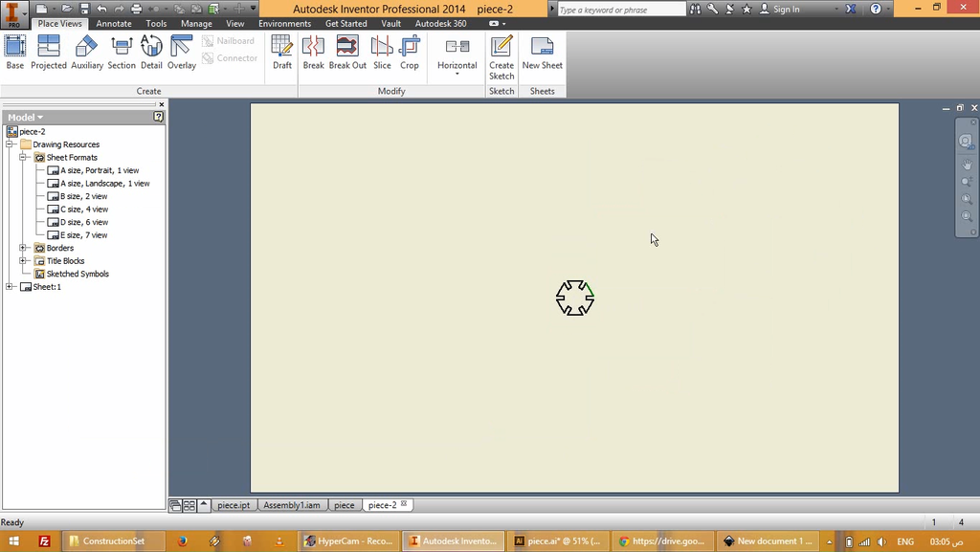Screen dimensions: 980x552
Task: Click the Help question mark icon
Action: [876, 9]
